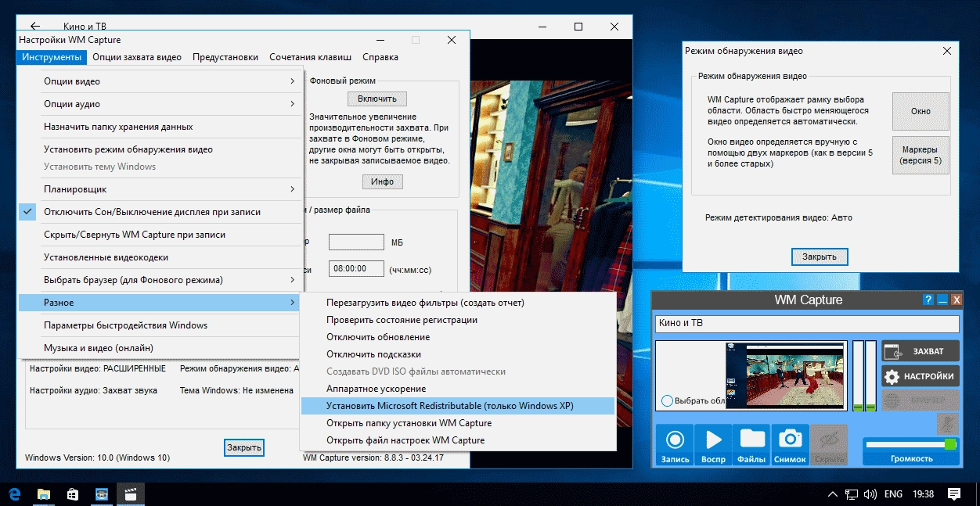Image resolution: width=980 pixels, height=506 pixels.
Task: Expand the Планировщик submenu
Action: [160, 189]
